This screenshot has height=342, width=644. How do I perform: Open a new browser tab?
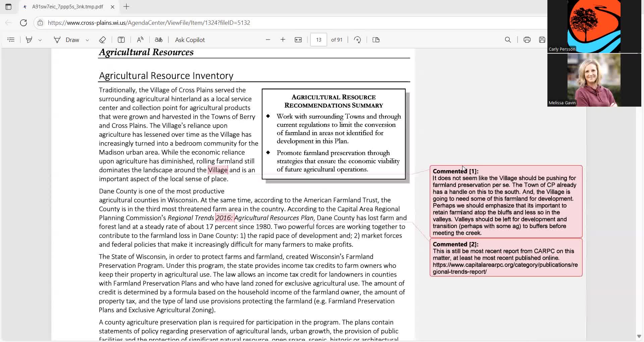pyautogui.click(x=126, y=7)
